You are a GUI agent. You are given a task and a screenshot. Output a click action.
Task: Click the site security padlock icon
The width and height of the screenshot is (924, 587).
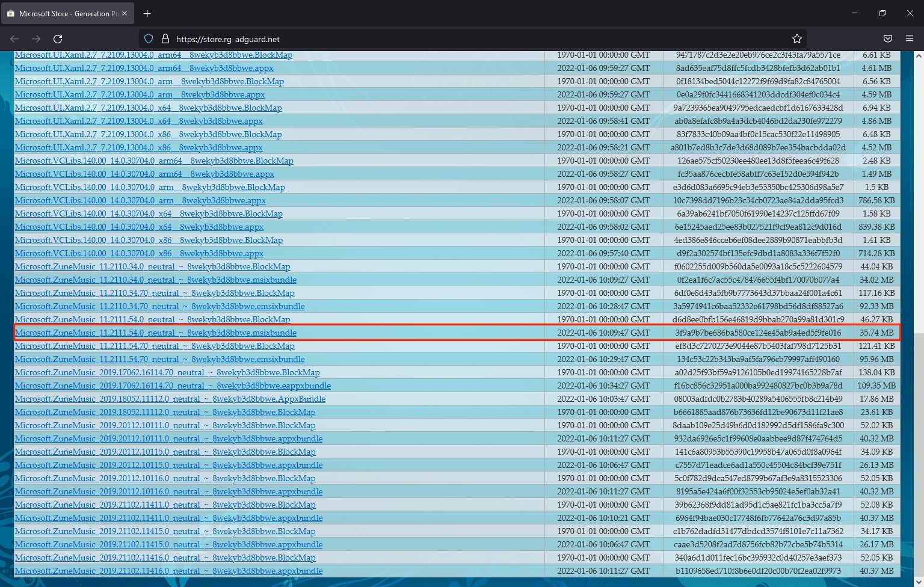click(165, 38)
